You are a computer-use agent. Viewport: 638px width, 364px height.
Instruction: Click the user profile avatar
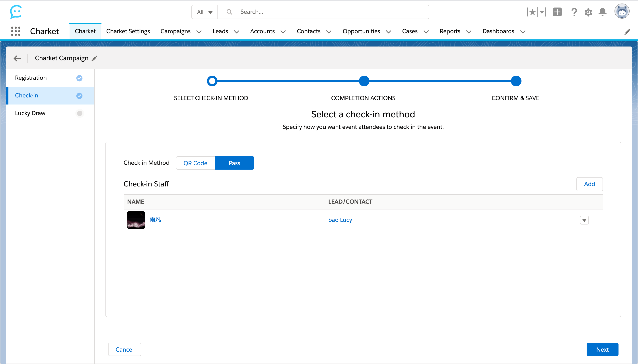click(622, 12)
